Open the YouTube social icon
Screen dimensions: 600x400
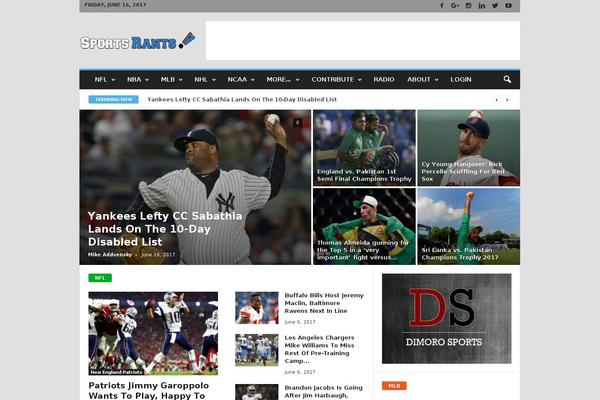(x=508, y=5)
